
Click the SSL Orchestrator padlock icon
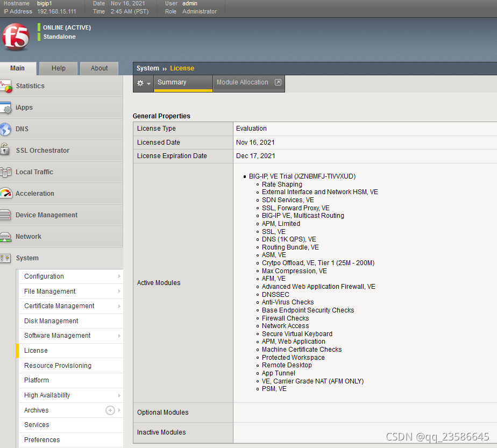(x=5, y=149)
